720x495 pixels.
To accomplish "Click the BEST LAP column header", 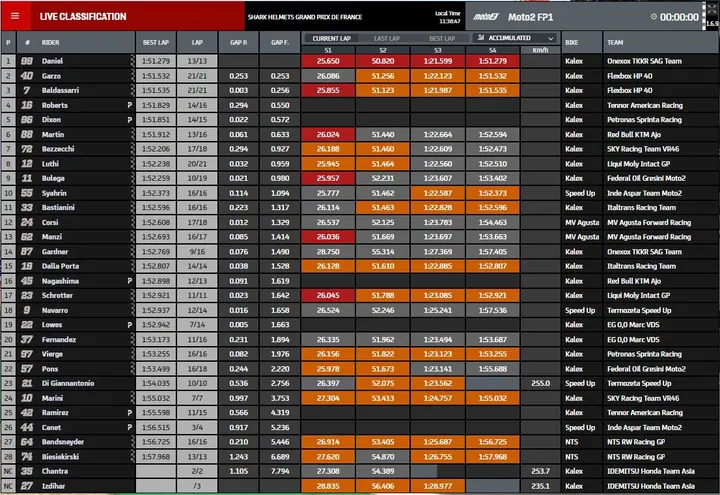I will (156, 42).
